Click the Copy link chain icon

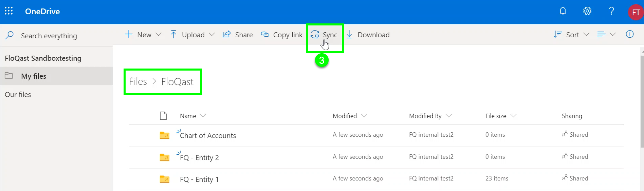[265, 35]
